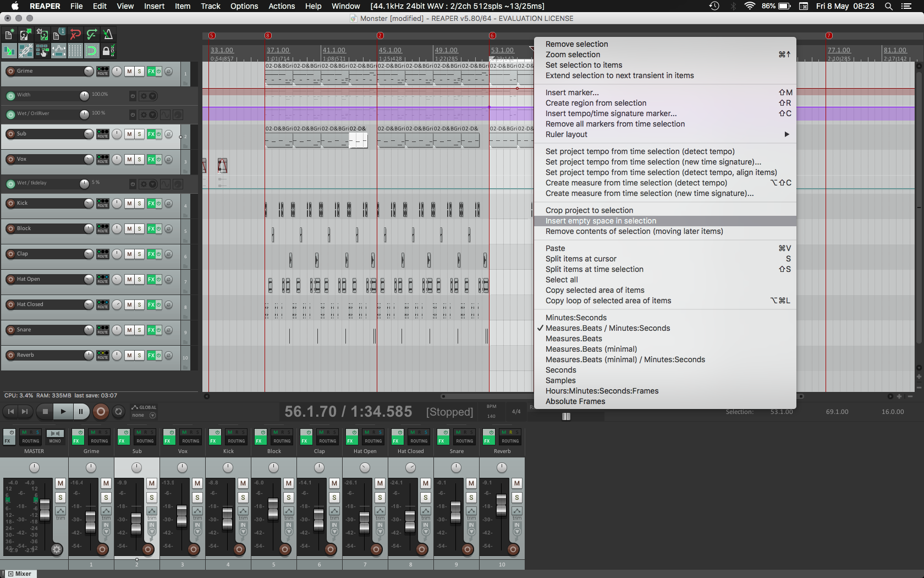The image size is (924, 578).
Task: Select 'Insert empty space in selection'
Action: [665, 221]
